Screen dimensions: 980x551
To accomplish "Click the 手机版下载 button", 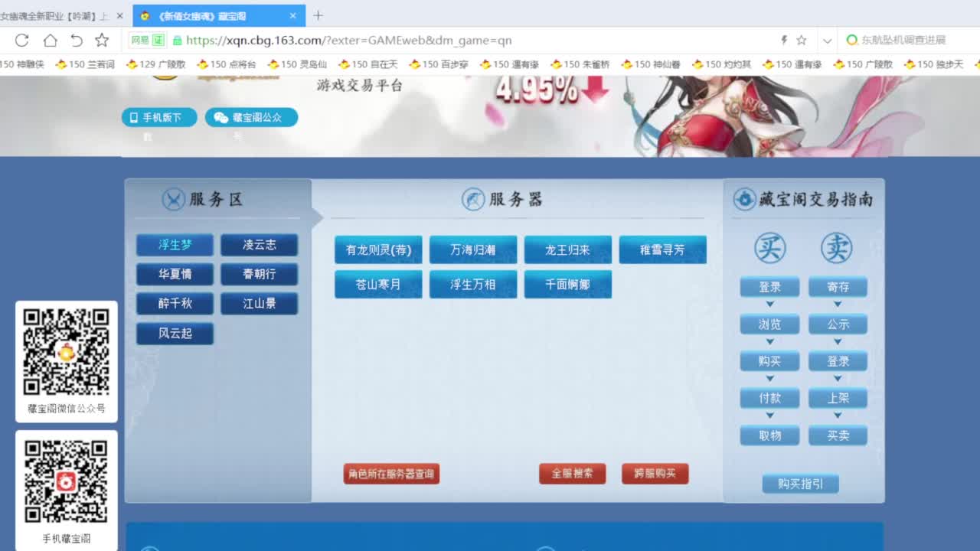I will [159, 117].
